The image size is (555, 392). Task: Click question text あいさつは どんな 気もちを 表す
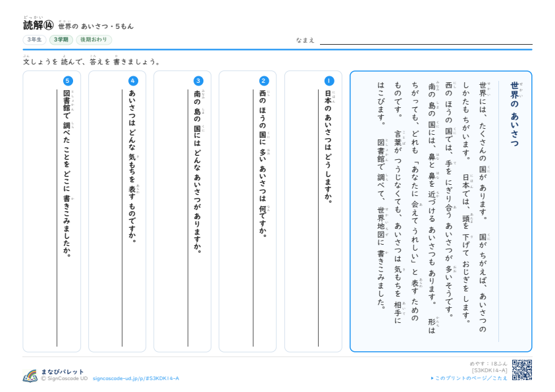[132, 166]
